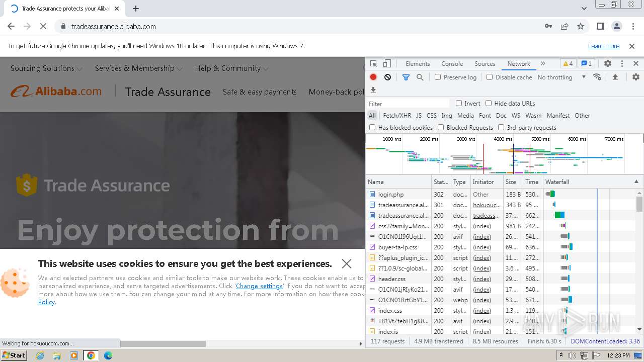
Task: Check the Hide data URLs checkbox
Action: point(489,103)
